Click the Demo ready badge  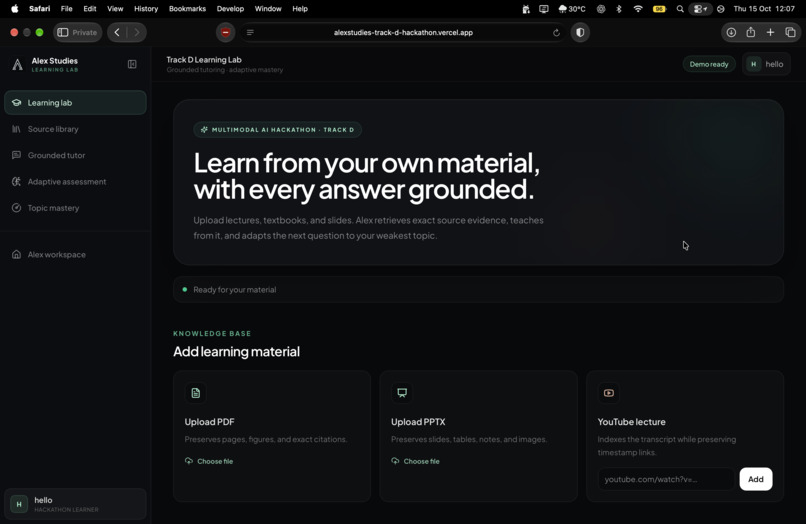(x=709, y=64)
